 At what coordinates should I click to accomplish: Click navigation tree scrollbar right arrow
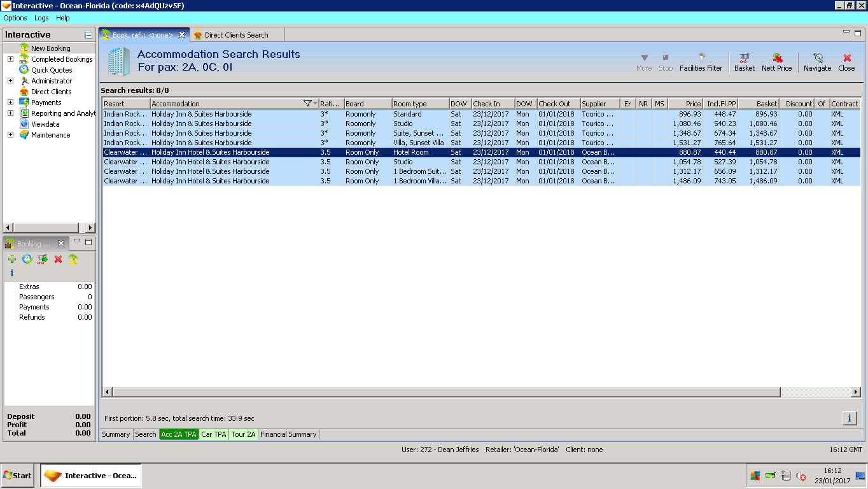[90, 228]
